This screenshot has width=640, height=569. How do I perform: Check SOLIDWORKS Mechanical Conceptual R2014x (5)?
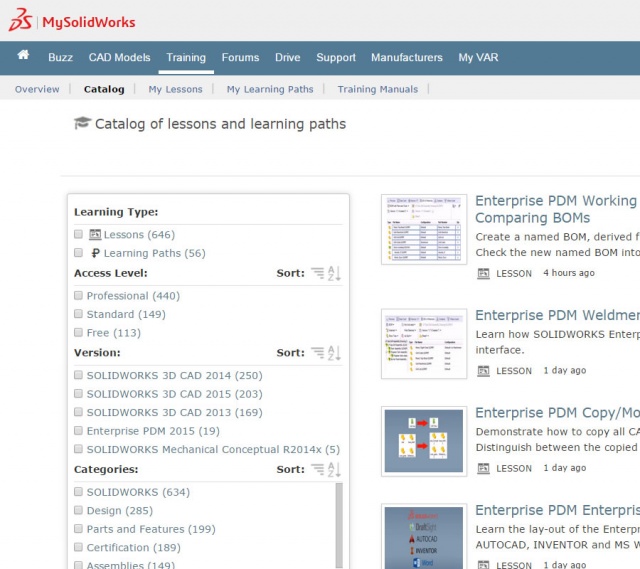(x=78, y=449)
